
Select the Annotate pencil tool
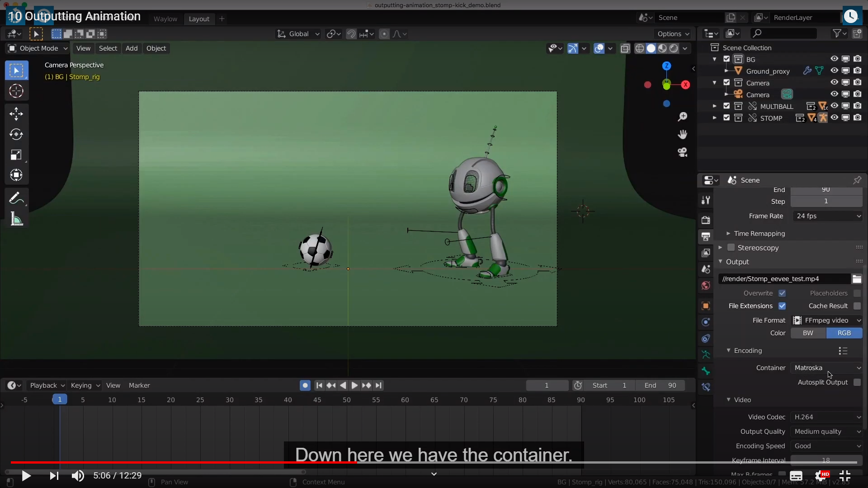click(x=16, y=198)
